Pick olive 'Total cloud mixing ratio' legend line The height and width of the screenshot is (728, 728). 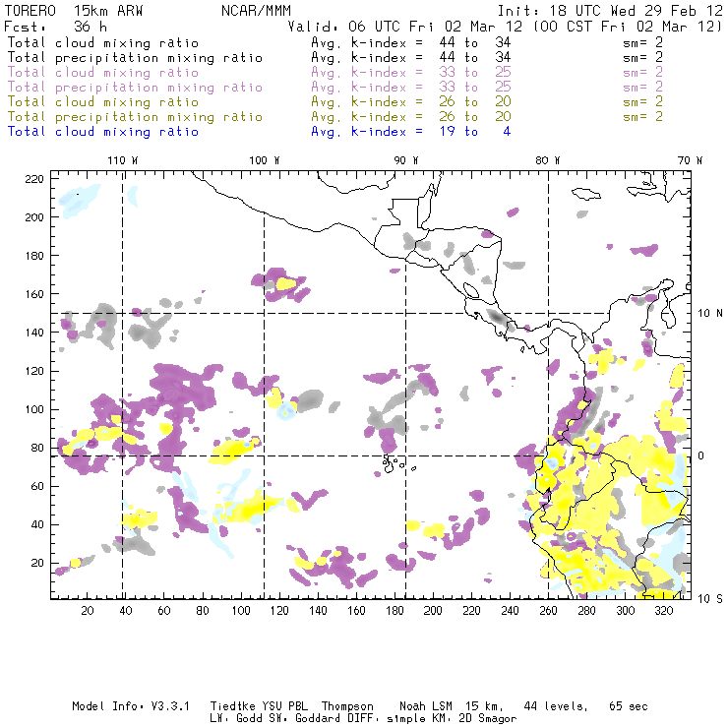point(103,102)
